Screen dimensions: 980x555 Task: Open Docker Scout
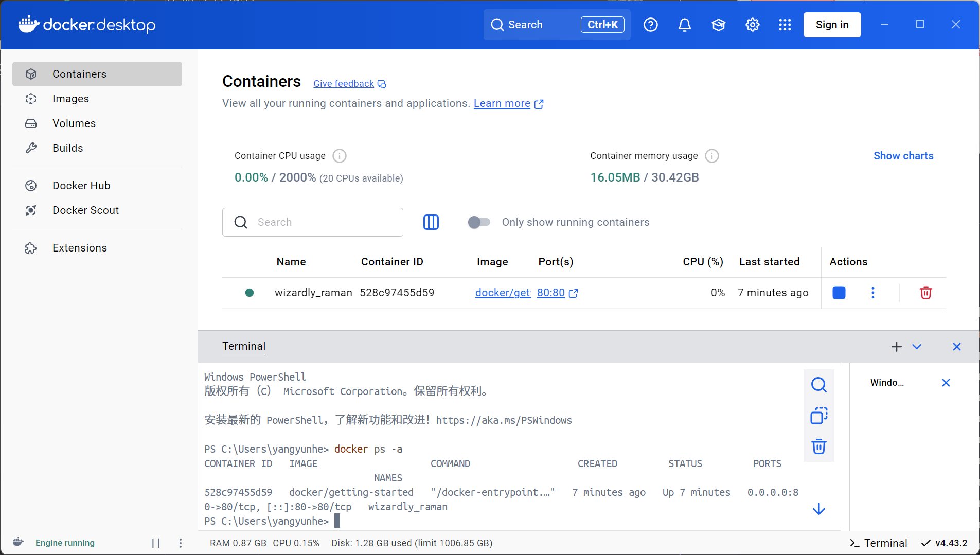click(85, 210)
